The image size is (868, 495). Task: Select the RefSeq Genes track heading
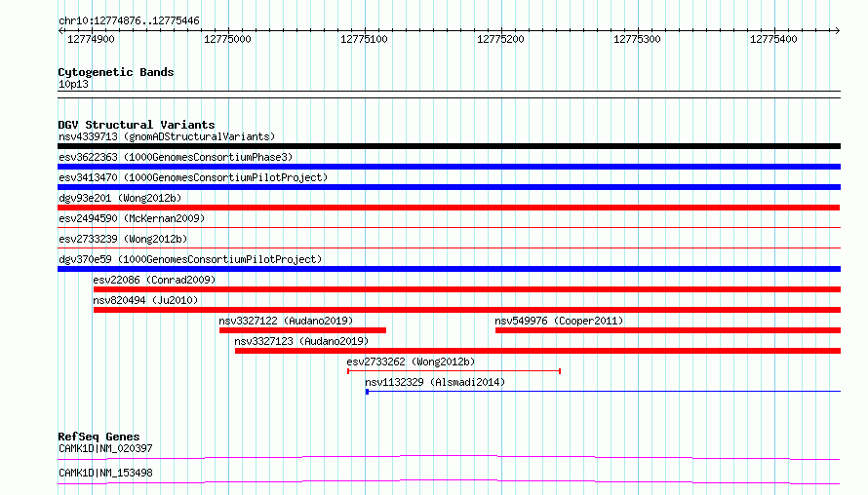tap(99, 437)
